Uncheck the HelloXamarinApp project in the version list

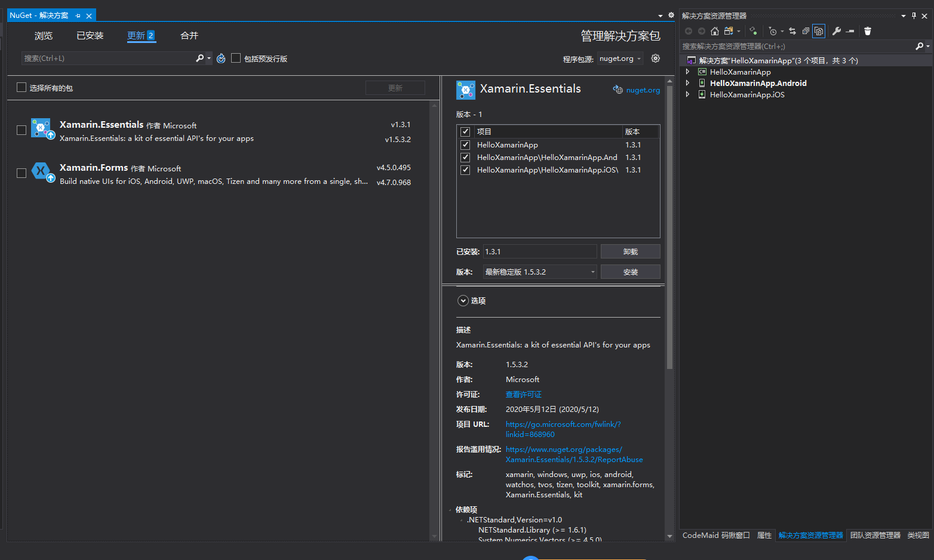click(465, 144)
